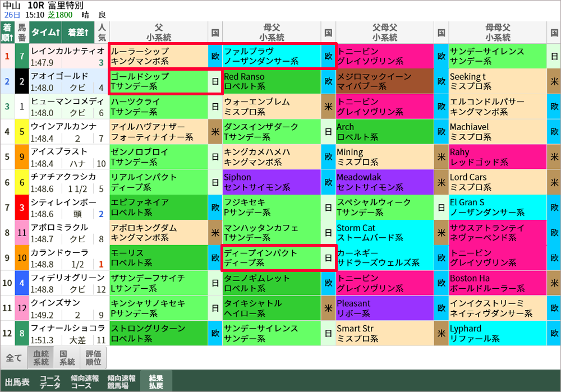Click horse name フィデリオグリーン
Screen dimensions: 561x392
(68, 278)
